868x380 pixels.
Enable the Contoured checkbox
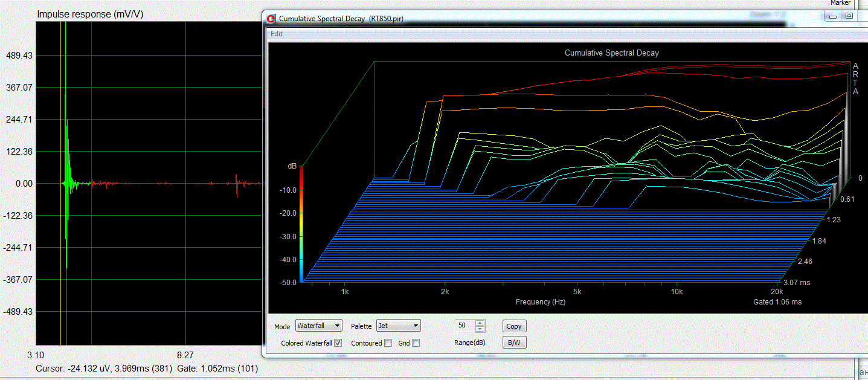click(x=388, y=343)
